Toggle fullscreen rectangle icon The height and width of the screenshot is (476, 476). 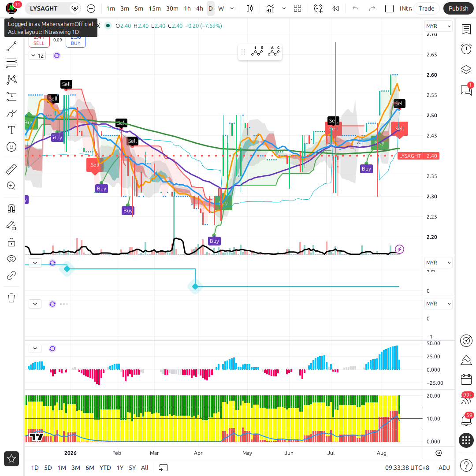tap(389, 8)
